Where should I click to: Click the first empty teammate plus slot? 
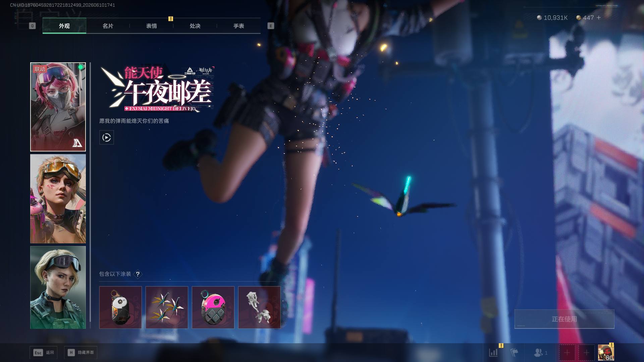(567, 353)
